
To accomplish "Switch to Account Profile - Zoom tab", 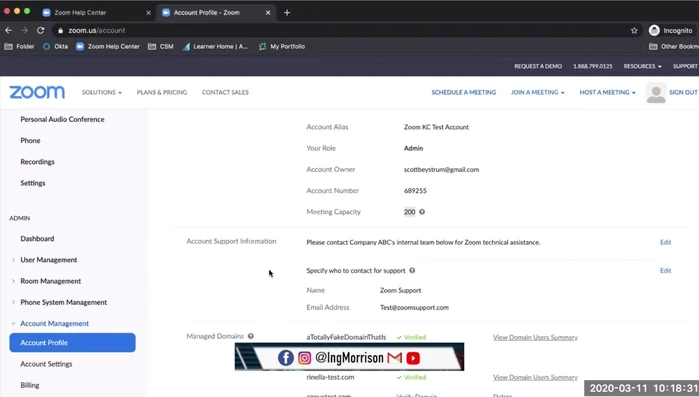I will tap(216, 12).
